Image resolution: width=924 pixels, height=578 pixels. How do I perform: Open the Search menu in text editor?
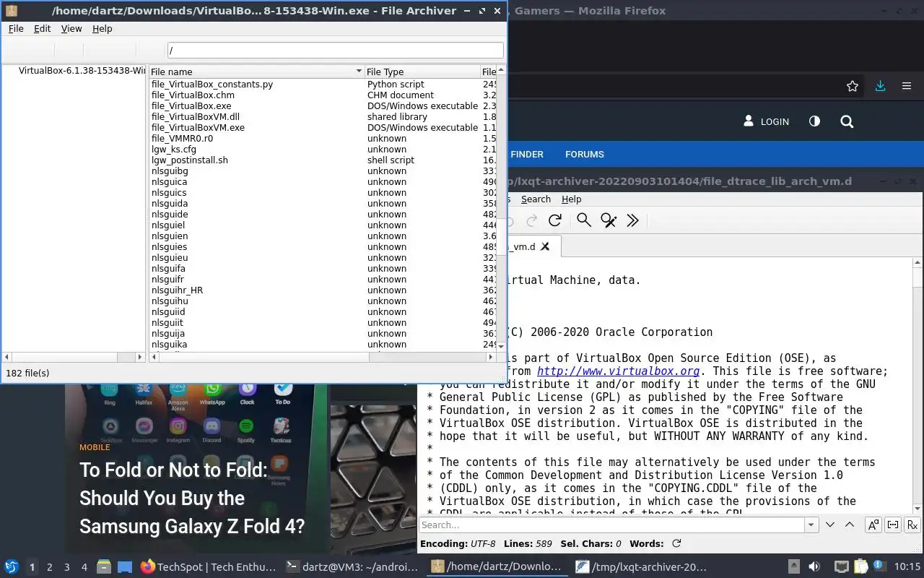coord(536,199)
